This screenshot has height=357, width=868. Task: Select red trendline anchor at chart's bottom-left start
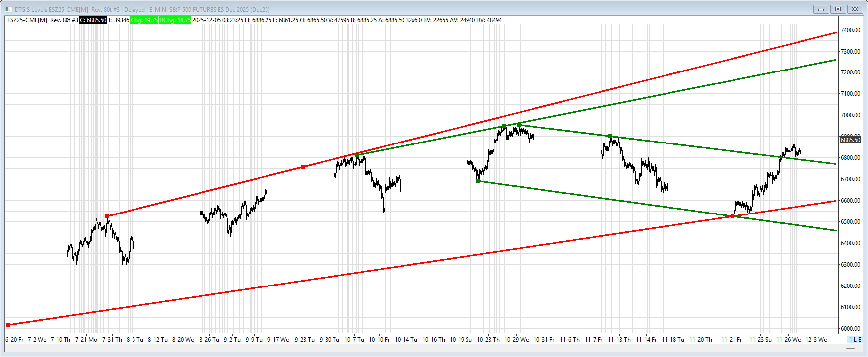(8, 325)
